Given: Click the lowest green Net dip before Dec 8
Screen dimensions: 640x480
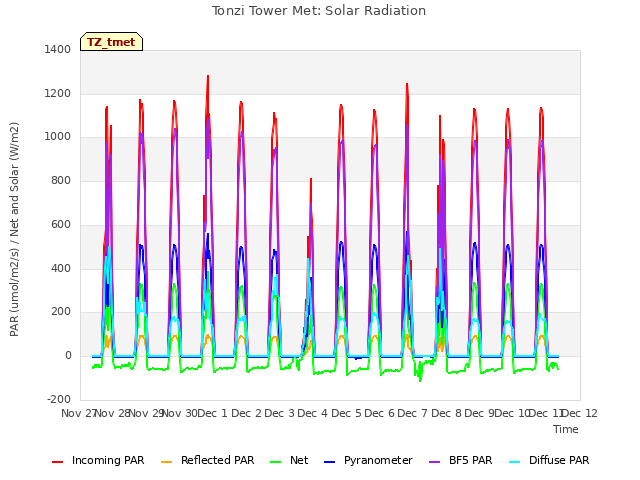Looking at the screenshot, I should point(420,380).
